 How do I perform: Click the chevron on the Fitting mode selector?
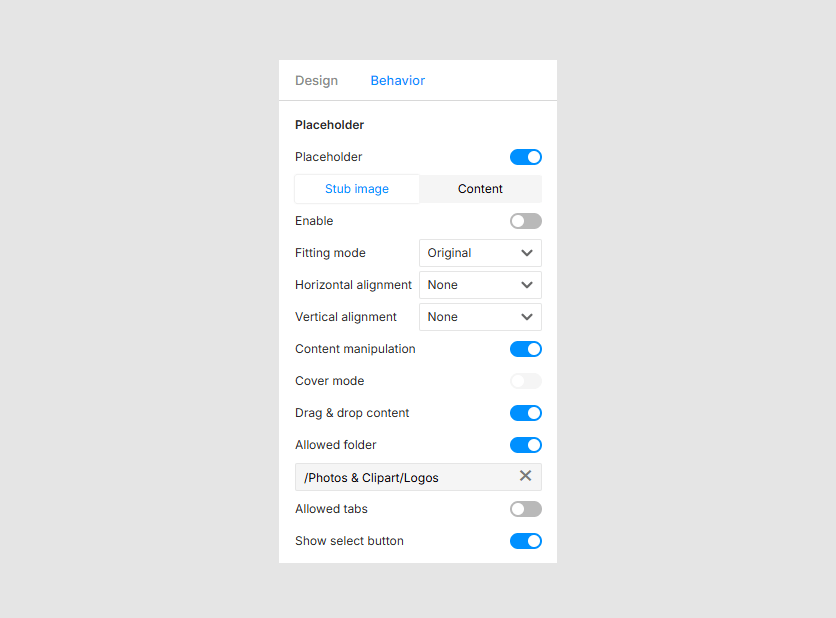tap(528, 252)
